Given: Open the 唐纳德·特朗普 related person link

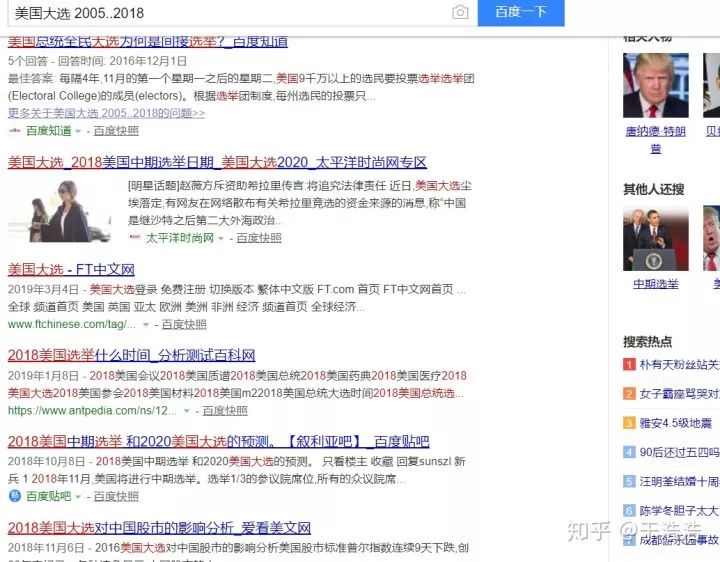Looking at the screenshot, I should pyautogui.click(x=656, y=140).
